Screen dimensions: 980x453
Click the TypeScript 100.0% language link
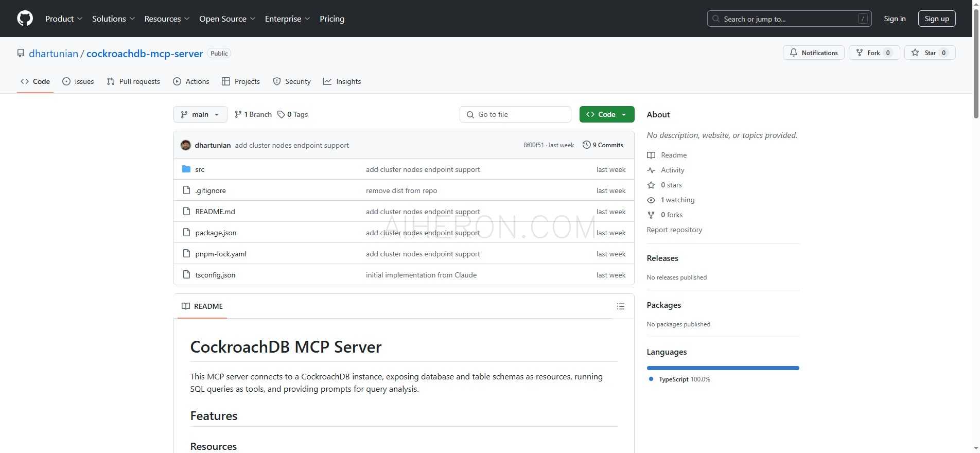point(684,379)
